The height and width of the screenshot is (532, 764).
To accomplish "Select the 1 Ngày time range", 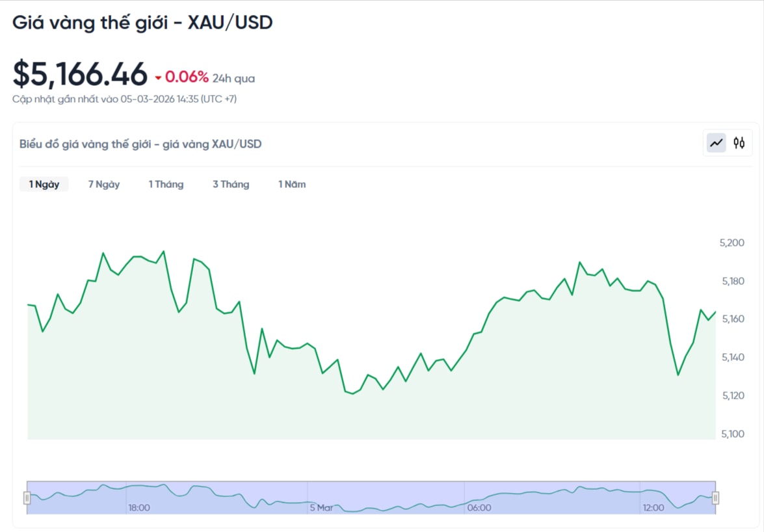I will tap(44, 184).
